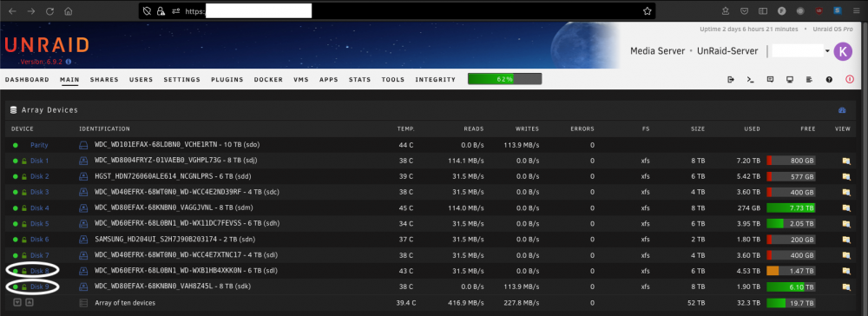Bookmark page with the star icon
Image resolution: width=868 pixels, height=316 pixels.
(x=647, y=11)
